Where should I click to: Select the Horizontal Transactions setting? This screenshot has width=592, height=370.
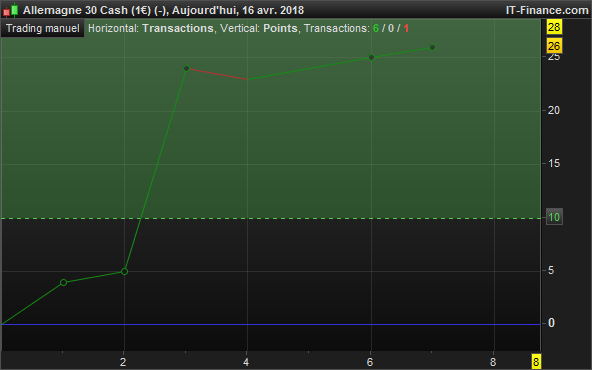pyautogui.click(x=151, y=28)
